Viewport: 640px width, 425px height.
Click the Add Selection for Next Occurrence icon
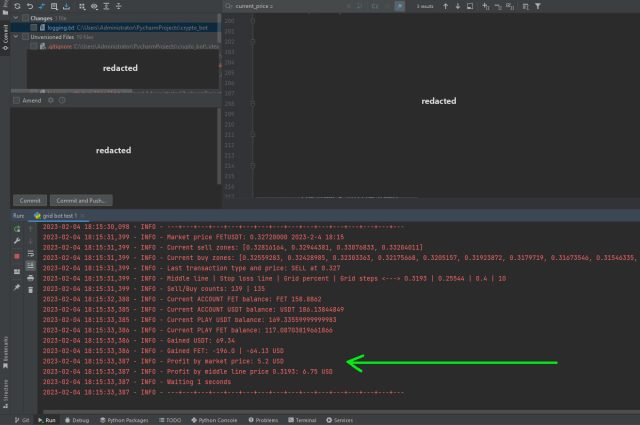point(486,6)
